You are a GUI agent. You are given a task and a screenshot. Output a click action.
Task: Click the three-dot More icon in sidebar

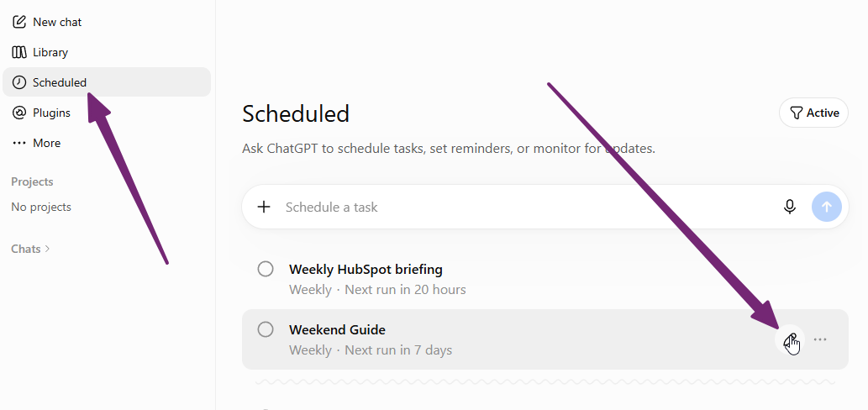point(18,143)
